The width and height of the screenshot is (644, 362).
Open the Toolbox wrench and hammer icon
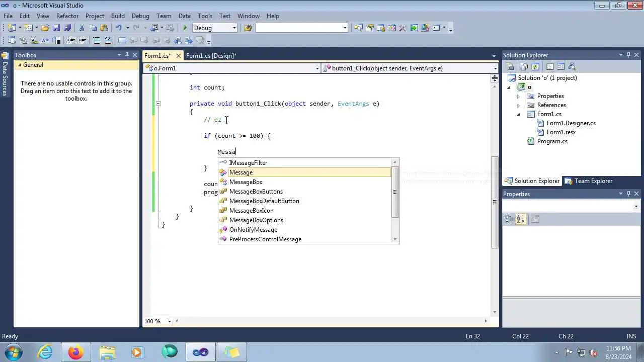point(403,28)
